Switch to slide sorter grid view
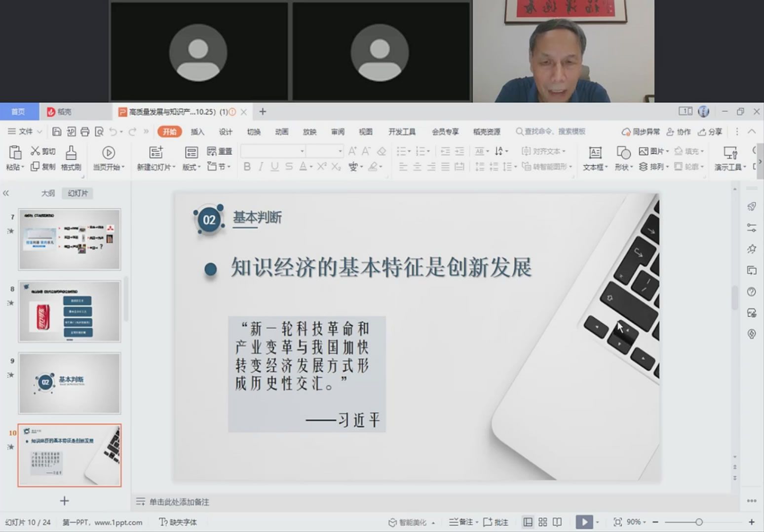This screenshot has width=764, height=532. click(x=543, y=522)
